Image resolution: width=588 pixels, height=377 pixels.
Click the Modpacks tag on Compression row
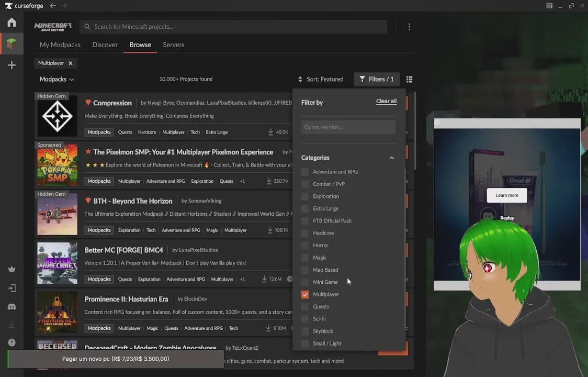point(99,132)
